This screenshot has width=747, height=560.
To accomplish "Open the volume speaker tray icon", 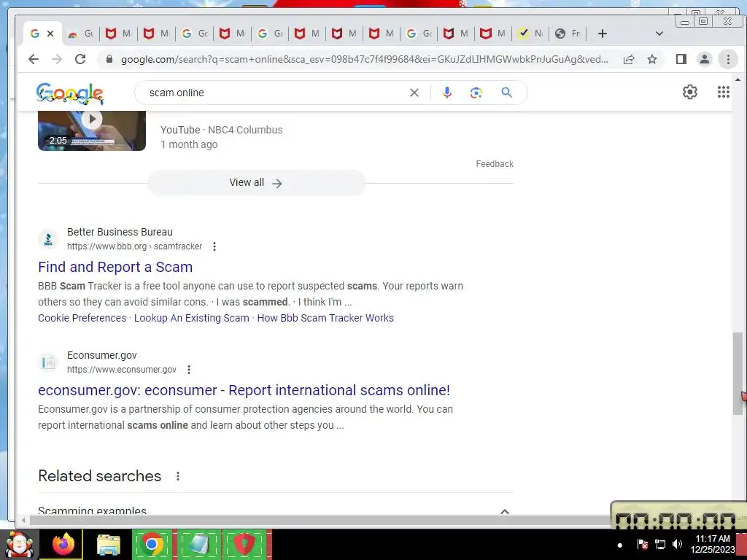I will point(677,544).
